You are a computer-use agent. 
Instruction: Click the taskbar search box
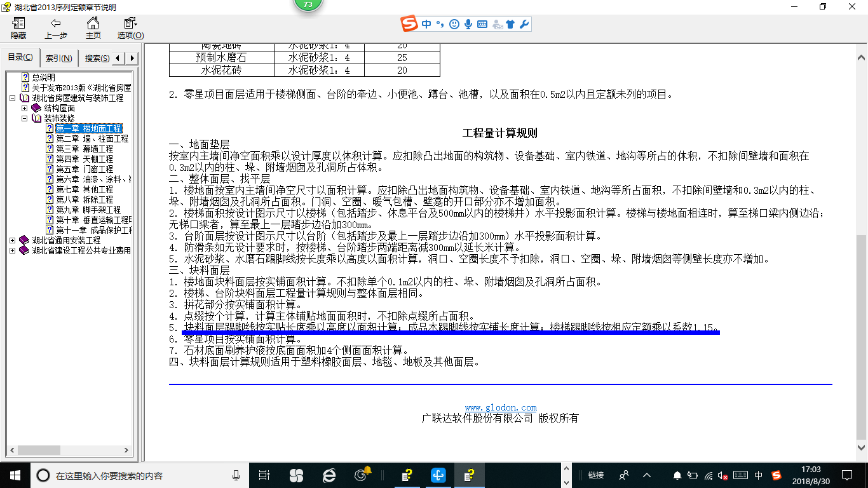coord(139,475)
